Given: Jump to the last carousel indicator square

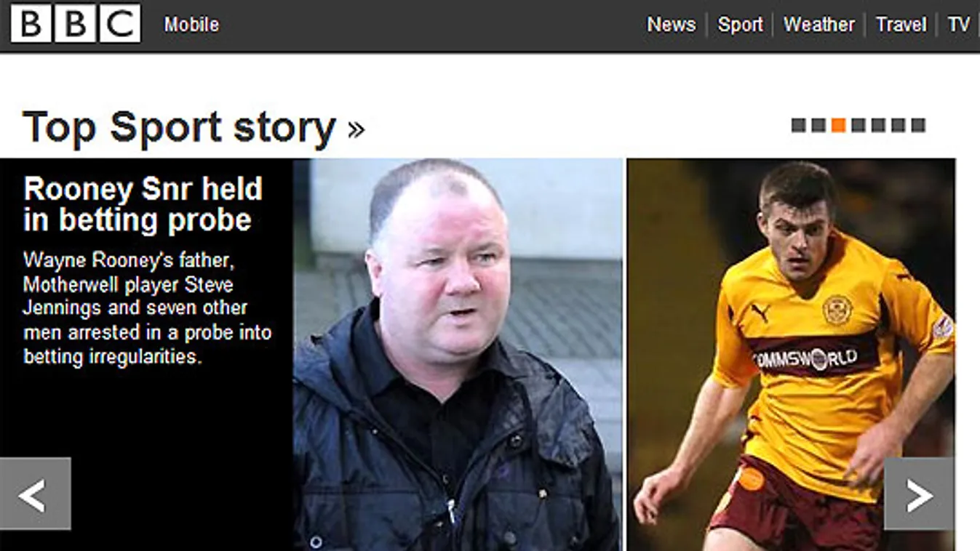Looking at the screenshot, I should point(918,125).
